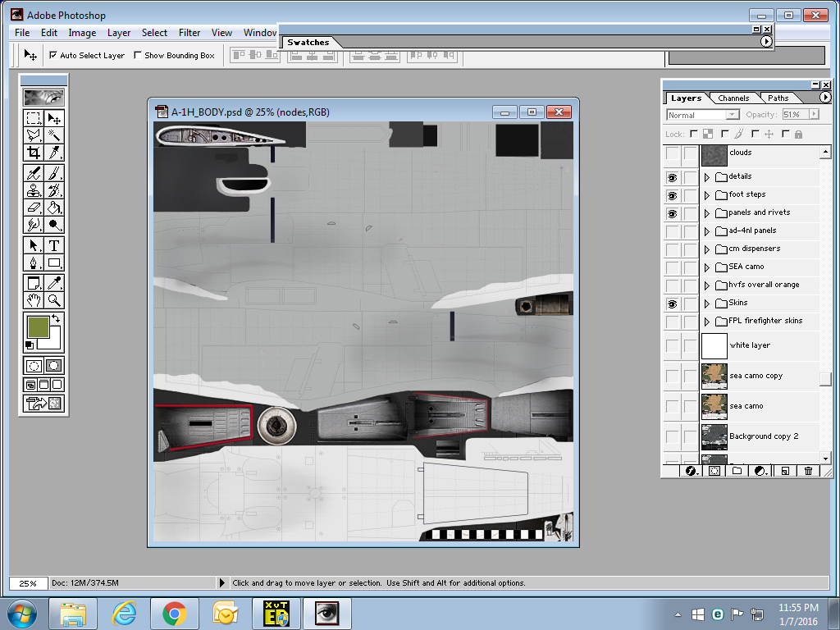Select the Slice tool

(x=53, y=153)
